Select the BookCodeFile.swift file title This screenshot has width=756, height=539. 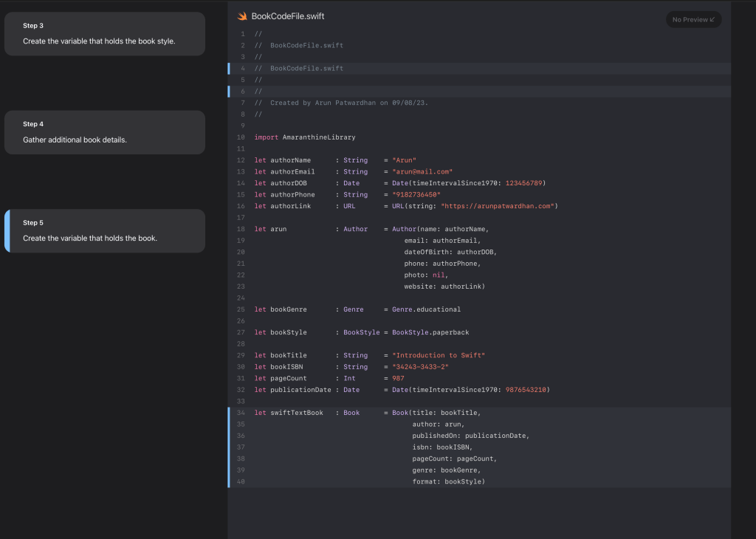(288, 16)
